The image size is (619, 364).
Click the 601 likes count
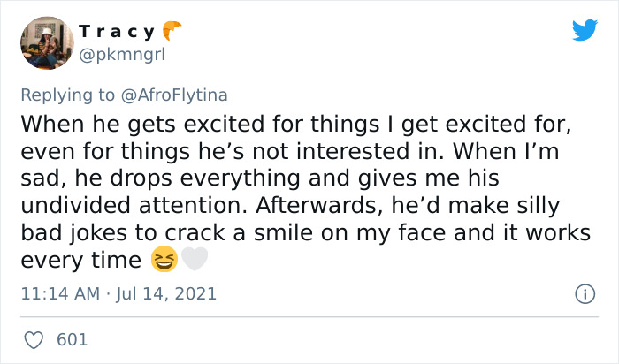point(72,339)
